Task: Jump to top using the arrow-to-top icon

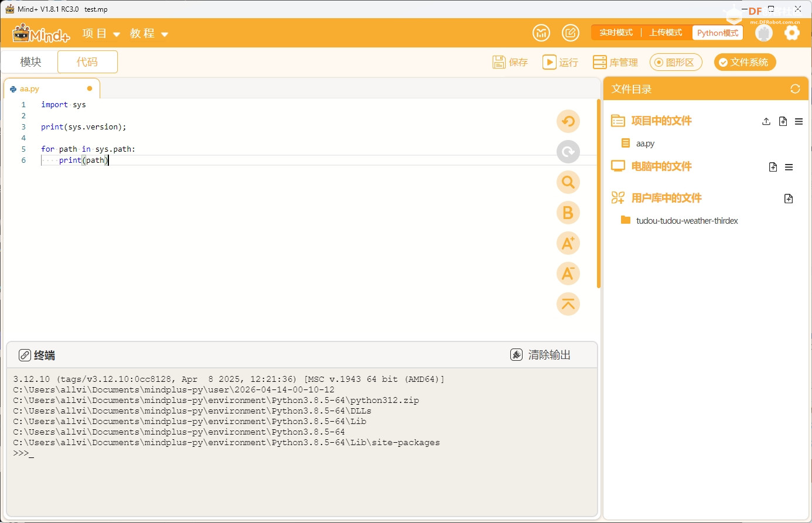Action: tap(568, 304)
